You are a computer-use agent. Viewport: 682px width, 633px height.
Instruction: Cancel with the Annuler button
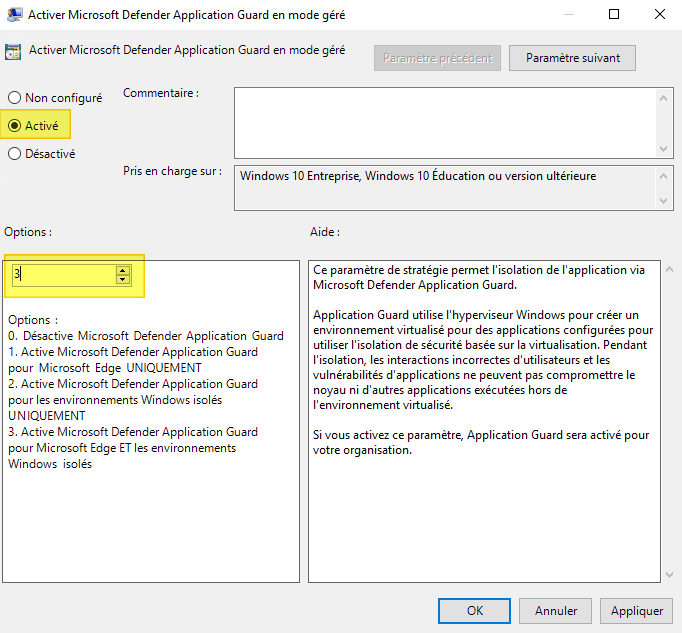tap(555, 611)
